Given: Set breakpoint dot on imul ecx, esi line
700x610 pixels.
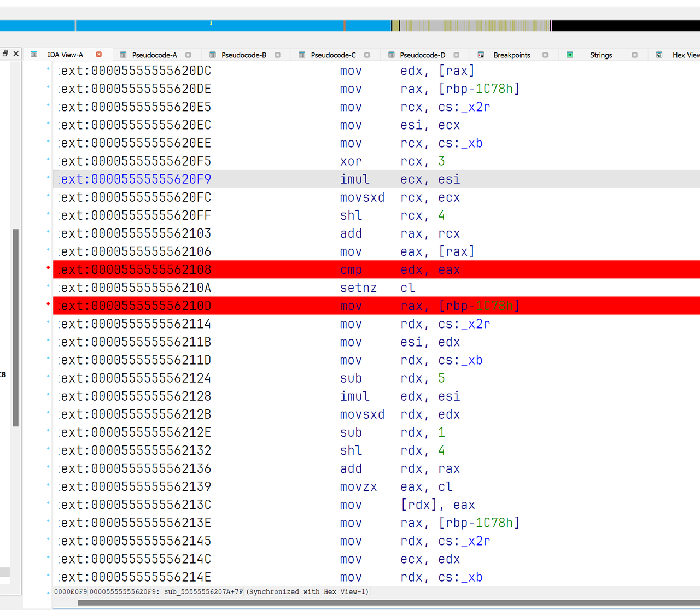Looking at the screenshot, I should pyautogui.click(x=48, y=177).
